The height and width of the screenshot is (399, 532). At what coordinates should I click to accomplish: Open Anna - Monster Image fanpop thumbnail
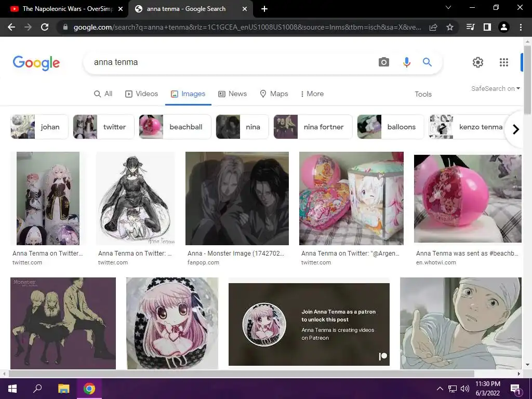click(x=237, y=198)
